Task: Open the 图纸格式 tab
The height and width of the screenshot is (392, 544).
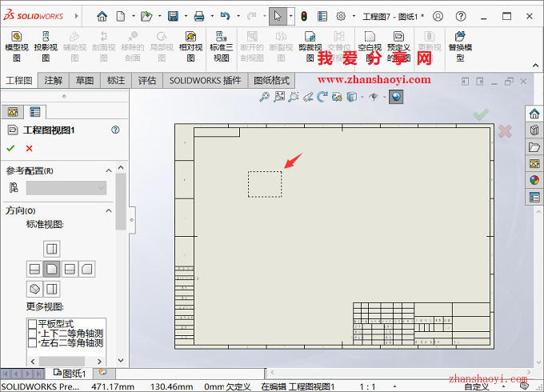Action: pos(271,81)
